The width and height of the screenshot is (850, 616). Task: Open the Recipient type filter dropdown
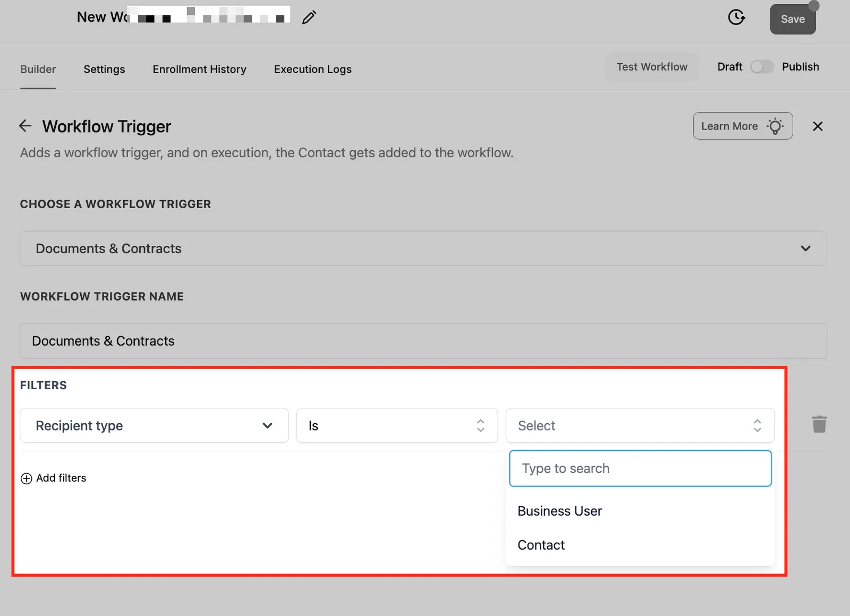point(154,425)
